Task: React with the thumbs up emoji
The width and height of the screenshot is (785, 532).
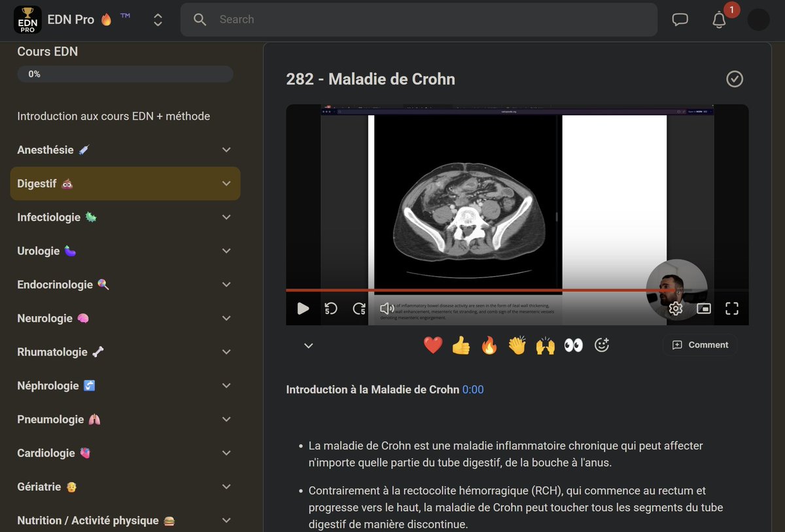Action: [461, 345]
